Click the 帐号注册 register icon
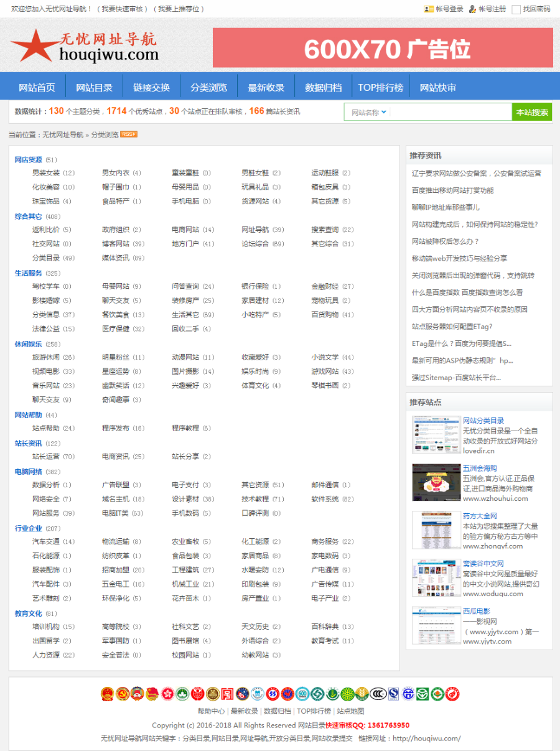This screenshot has width=560, height=751. pyautogui.click(x=472, y=9)
